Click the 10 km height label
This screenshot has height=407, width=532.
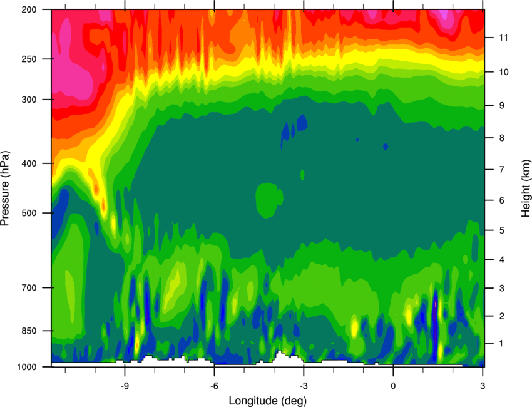503,72
